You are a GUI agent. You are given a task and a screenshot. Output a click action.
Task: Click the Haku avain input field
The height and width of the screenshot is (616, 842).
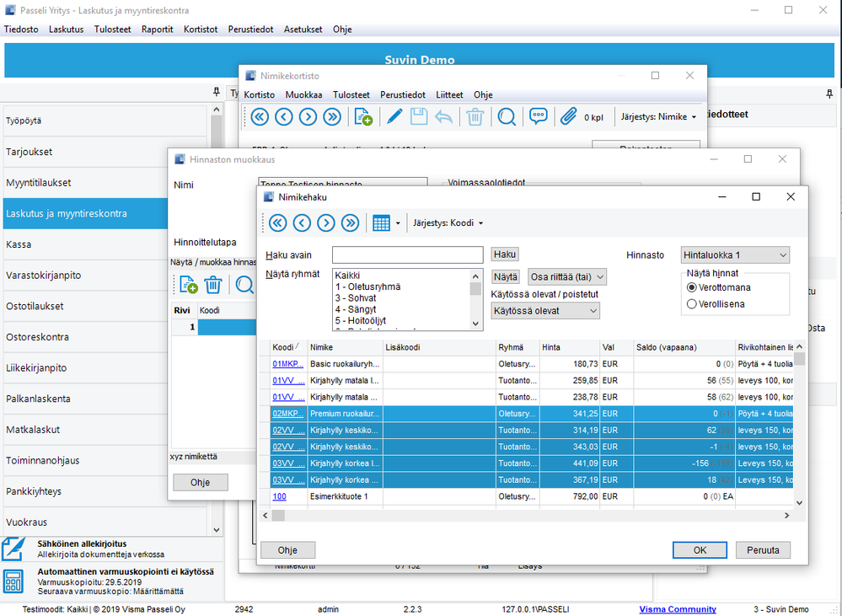(407, 254)
